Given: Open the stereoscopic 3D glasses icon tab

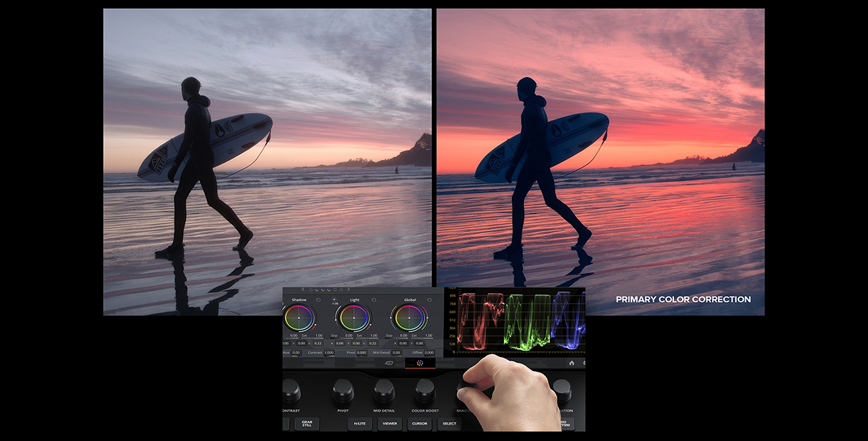Looking at the screenshot, I should (x=389, y=363).
